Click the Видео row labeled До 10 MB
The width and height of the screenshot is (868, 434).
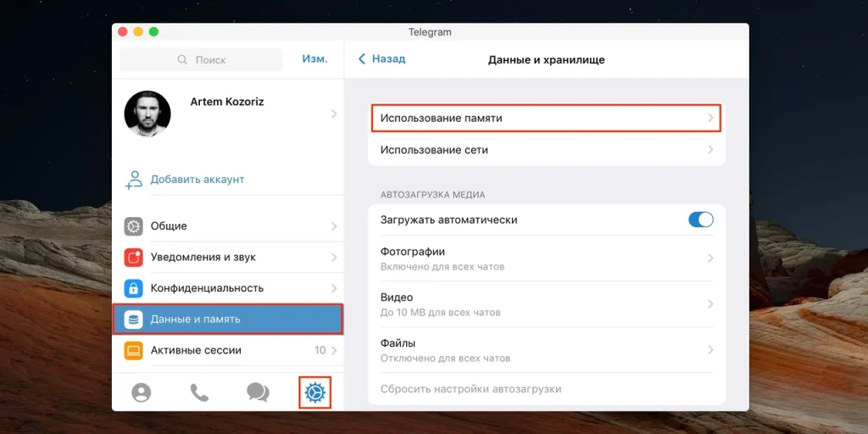coord(547,304)
